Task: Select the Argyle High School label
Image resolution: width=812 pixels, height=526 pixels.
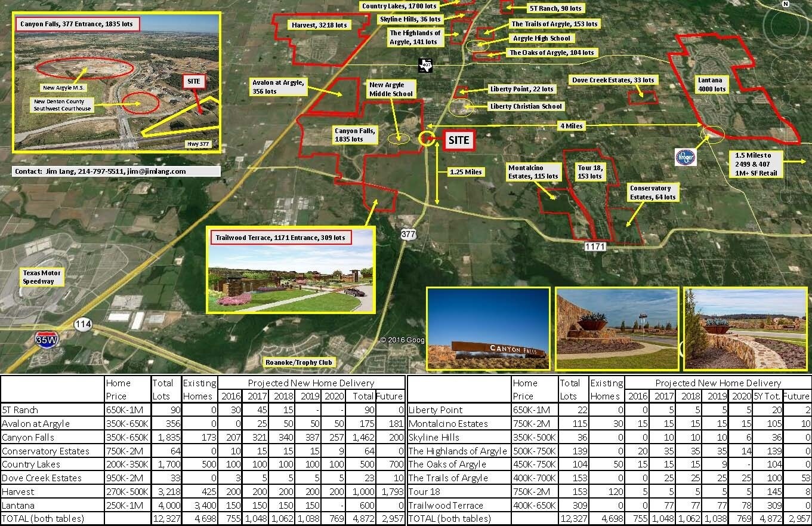Action: tap(542, 38)
